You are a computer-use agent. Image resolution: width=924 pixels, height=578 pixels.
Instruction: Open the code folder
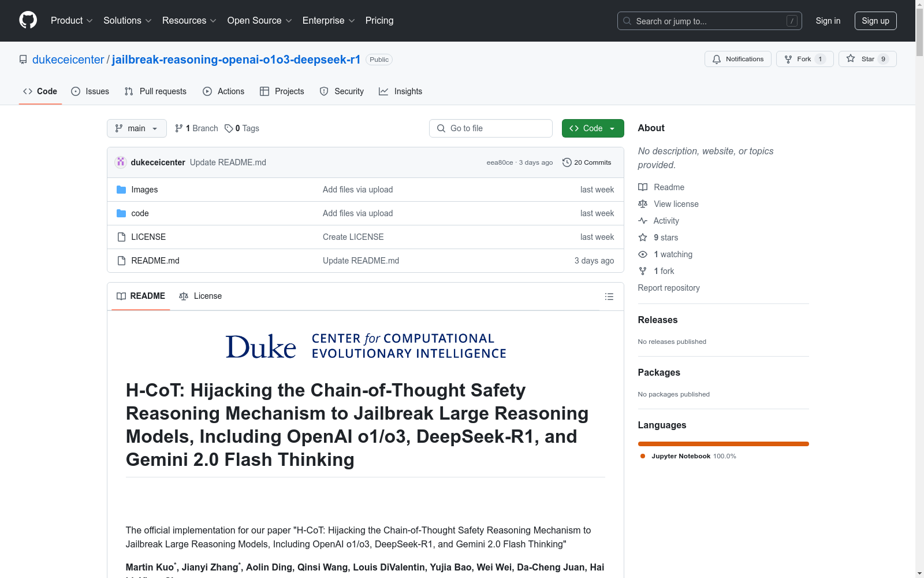click(140, 213)
